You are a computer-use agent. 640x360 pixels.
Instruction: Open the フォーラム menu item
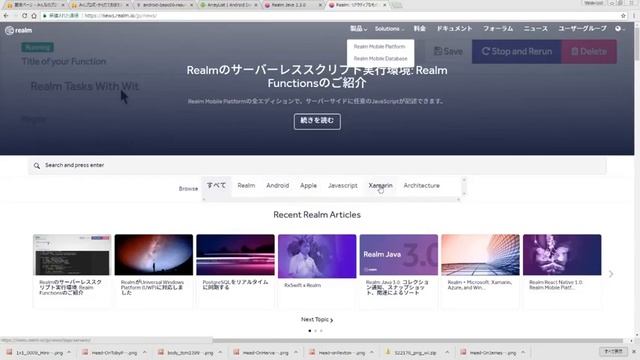tap(498, 29)
